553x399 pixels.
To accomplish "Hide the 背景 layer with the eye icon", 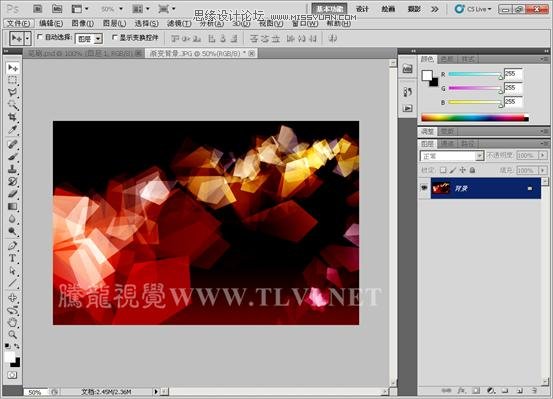I will click(424, 188).
